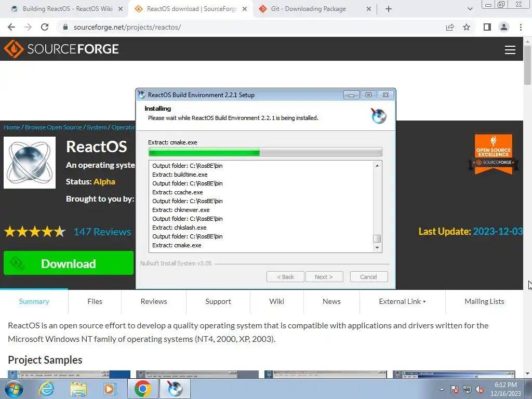This screenshot has height=399, width=532.
Task: Click the installer log scrollbar up arrow
Action: [x=377, y=166]
